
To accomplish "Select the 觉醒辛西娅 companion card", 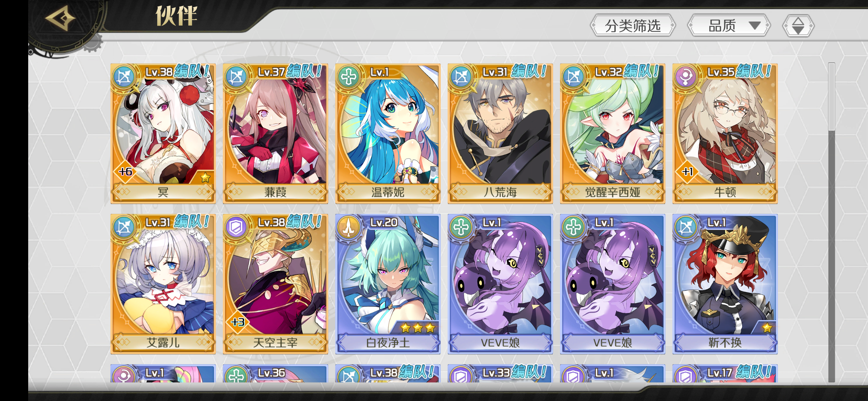I will point(612,134).
